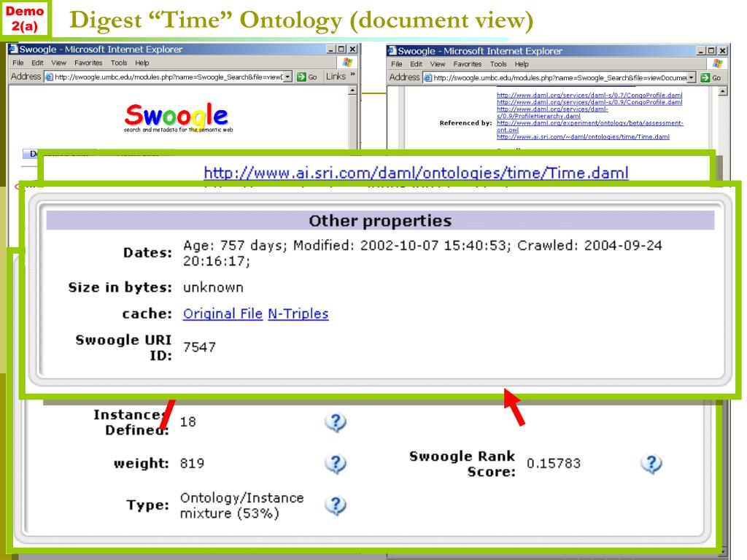Open Tools menu in left Swoogle window
Image resolution: width=747 pixels, height=560 pixels.
pos(119,63)
